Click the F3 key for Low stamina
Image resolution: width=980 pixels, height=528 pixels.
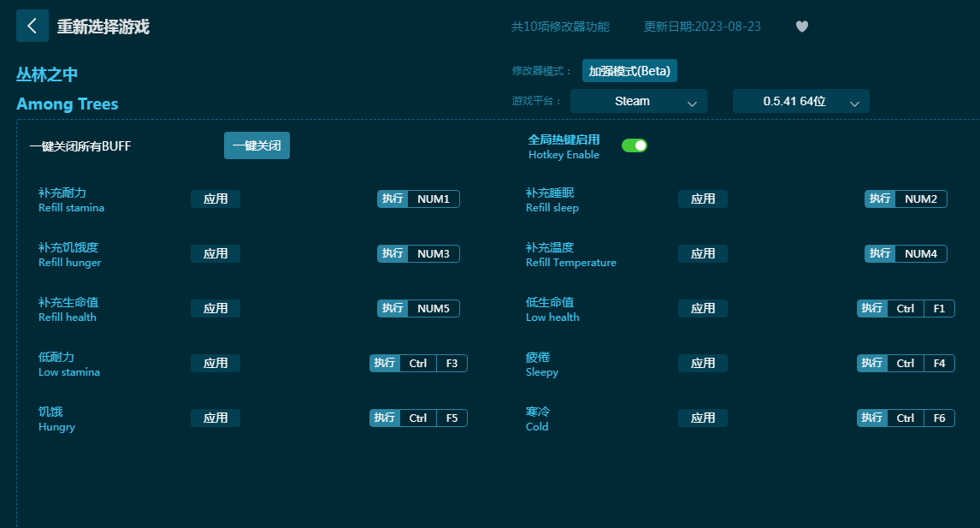[452, 363]
